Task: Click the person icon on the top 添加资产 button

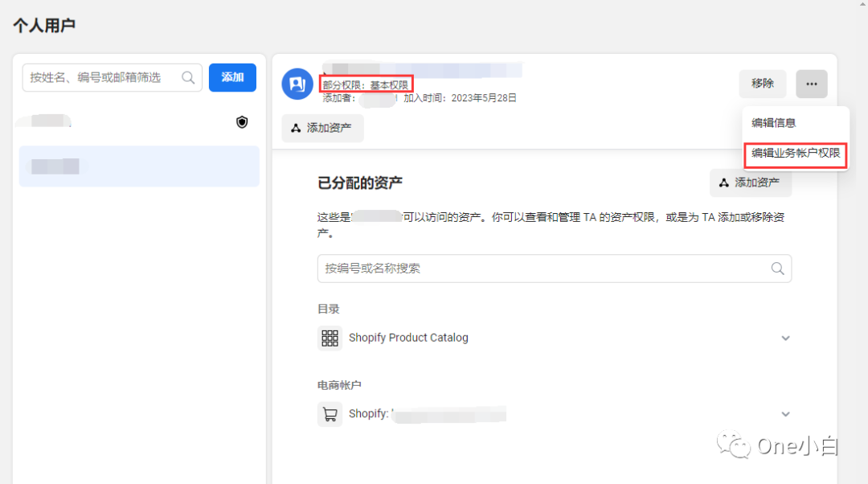Action: (x=724, y=183)
